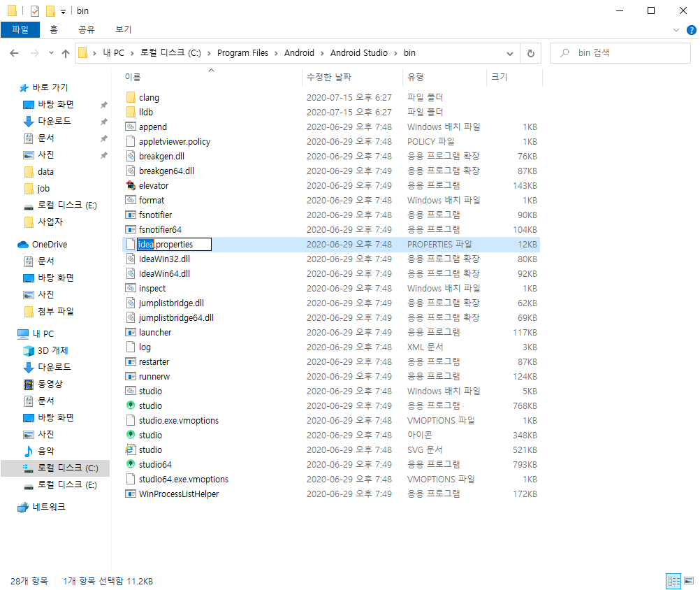
Task: Select the studio SVG document icon
Action: [x=131, y=449]
